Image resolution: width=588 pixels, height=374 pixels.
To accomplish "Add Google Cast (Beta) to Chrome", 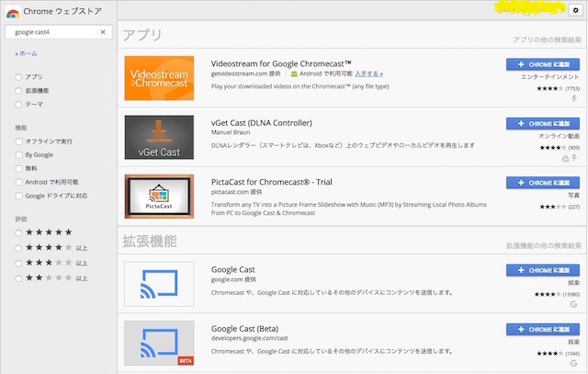I will pyautogui.click(x=543, y=329).
